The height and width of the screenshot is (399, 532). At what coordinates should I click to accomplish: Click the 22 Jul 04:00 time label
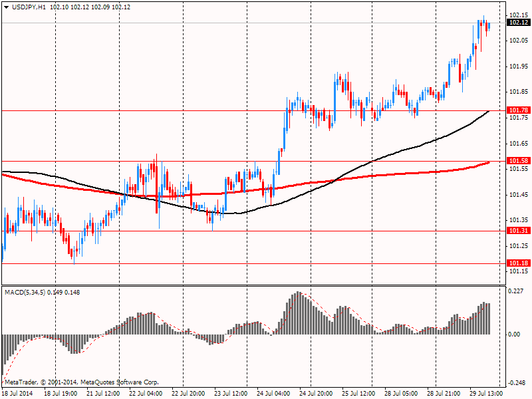pos(146,394)
